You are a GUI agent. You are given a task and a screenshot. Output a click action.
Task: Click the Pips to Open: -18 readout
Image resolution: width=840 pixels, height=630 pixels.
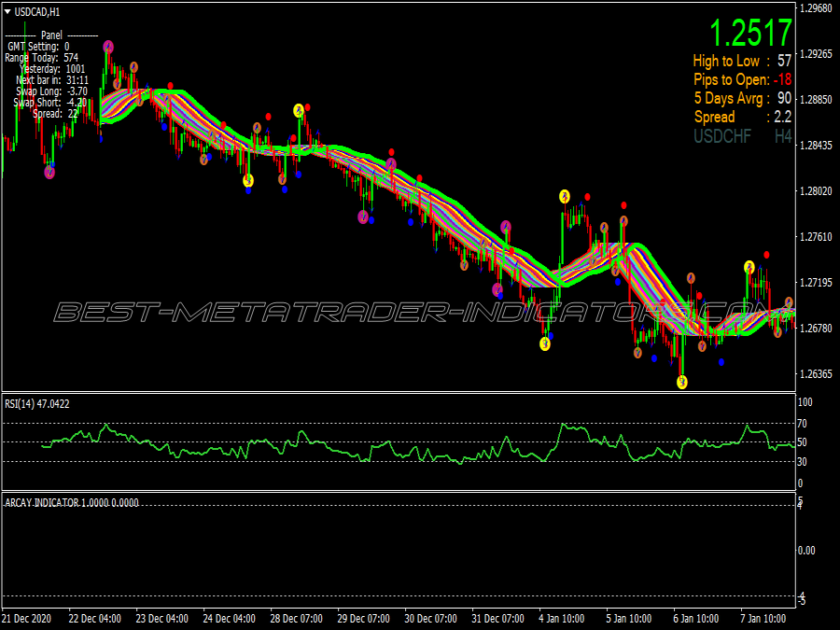coord(743,80)
